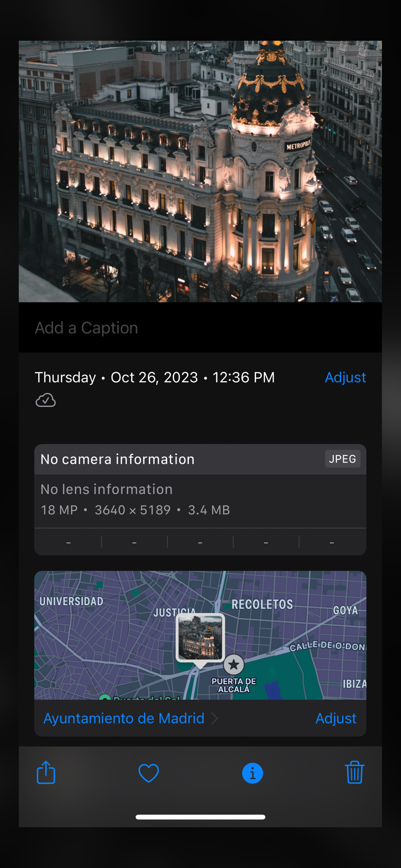The image size is (401, 868).
Task: Adjust the photo date and time
Action: tap(345, 377)
